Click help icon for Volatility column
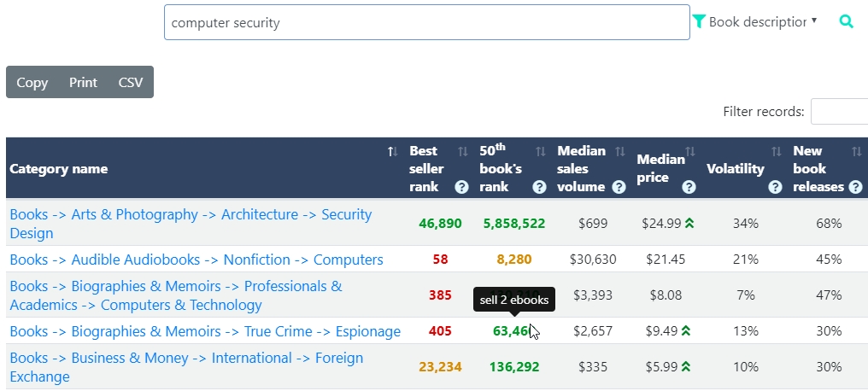Screen dimensions: 868x391 [x=775, y=187]
